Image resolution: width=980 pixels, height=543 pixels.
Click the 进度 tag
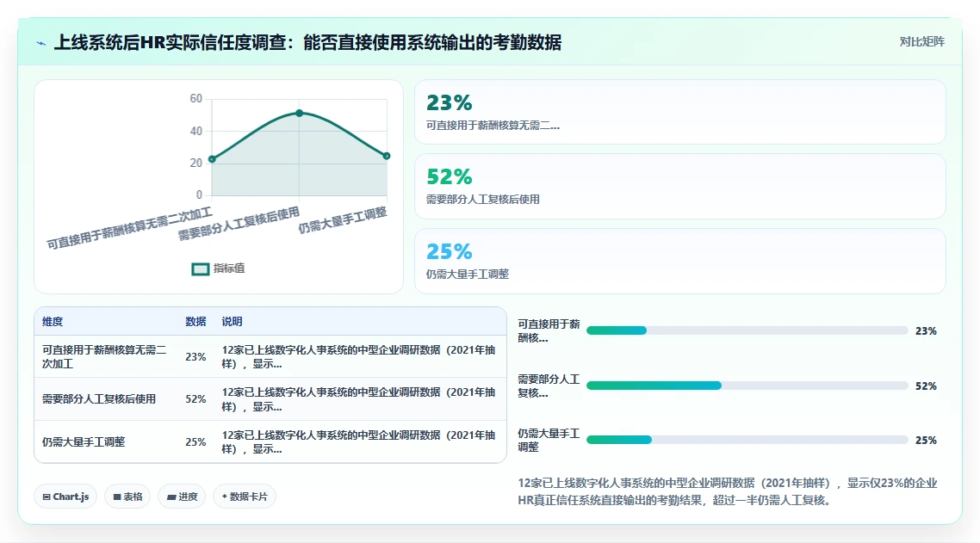click(x=182, y=497)
